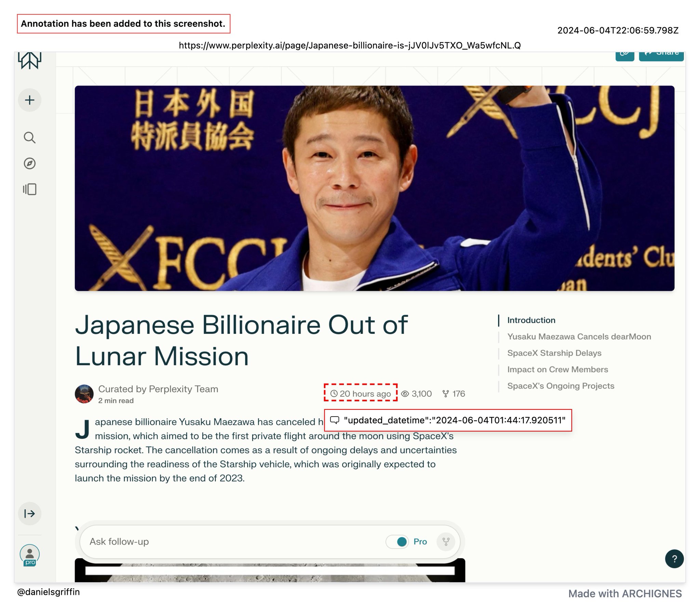Toggle the Pro search switch
This screenshot has height=615, width=700.
(x=397, y=542)
